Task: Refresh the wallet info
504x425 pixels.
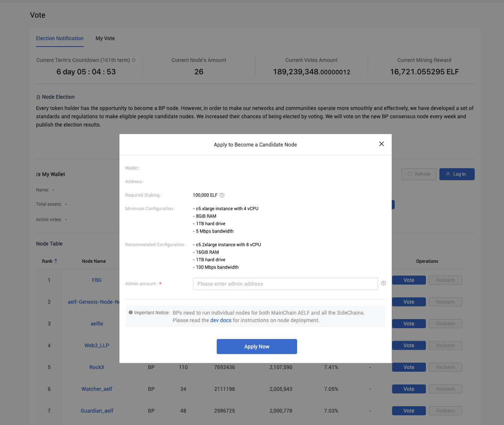Action: [x=419, y=174]
